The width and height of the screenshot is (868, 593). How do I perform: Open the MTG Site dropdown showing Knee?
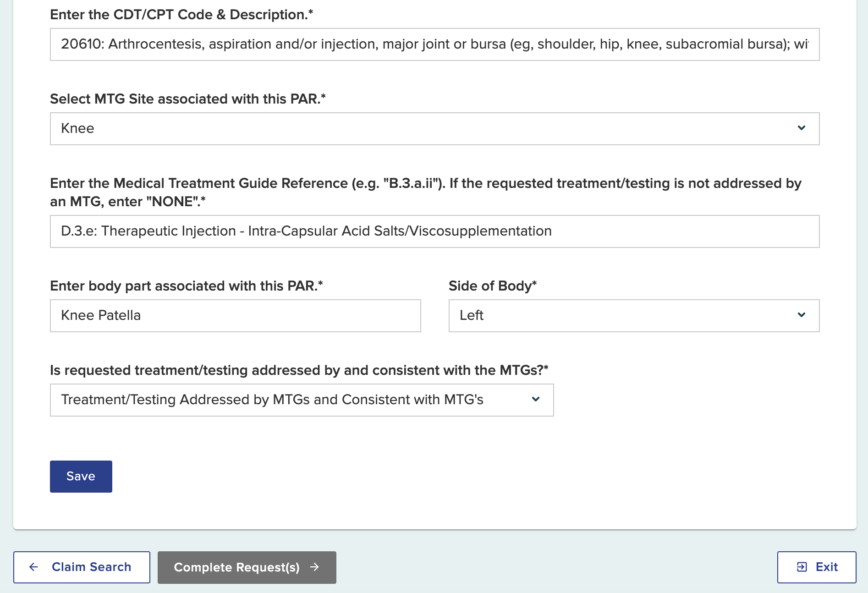[x=434, y=129]
